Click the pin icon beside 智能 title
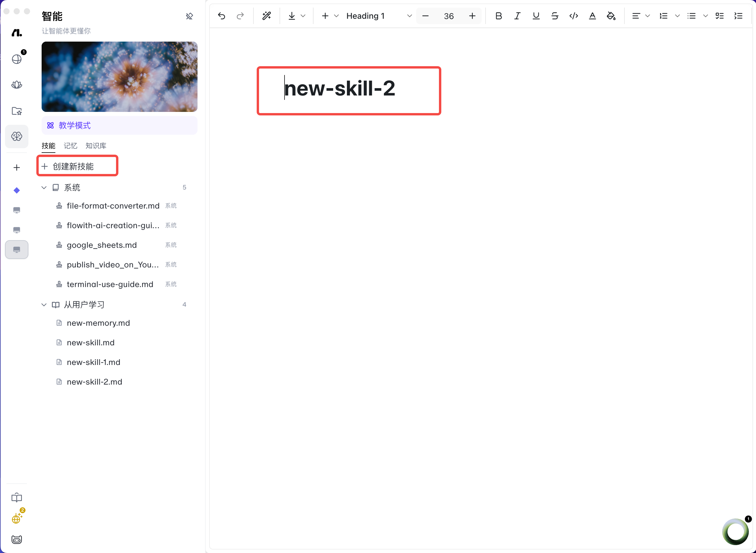The image size is (756, 553). pos(190,16)
